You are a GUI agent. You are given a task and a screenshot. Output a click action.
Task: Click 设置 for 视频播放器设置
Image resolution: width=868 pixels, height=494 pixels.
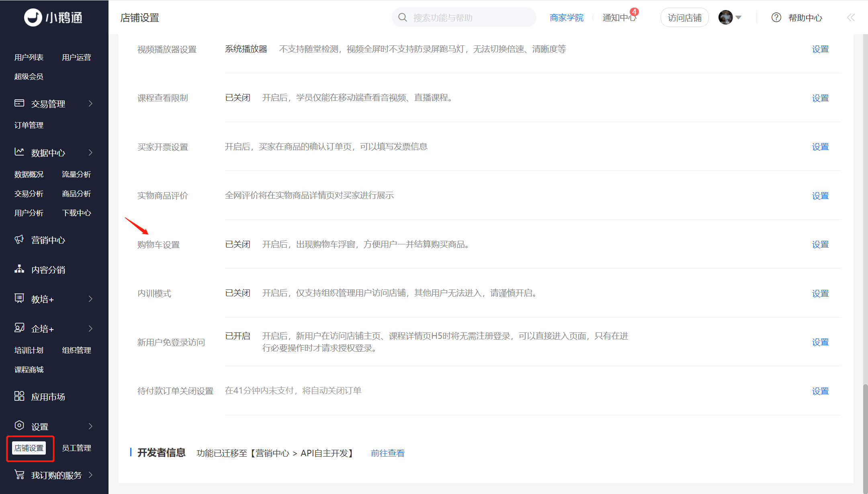(x=820, y=49)
